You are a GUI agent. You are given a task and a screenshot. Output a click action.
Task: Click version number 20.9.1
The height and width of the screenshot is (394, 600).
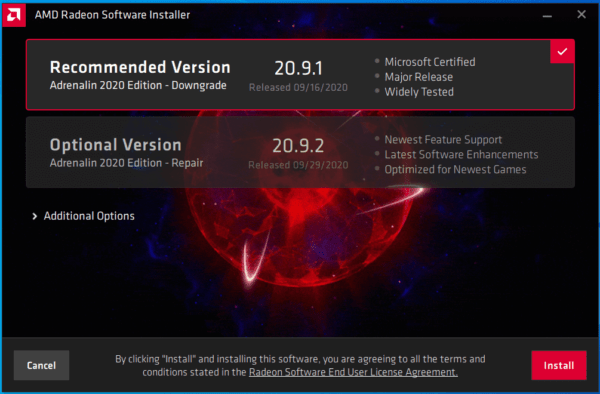[x=298, y=68]
